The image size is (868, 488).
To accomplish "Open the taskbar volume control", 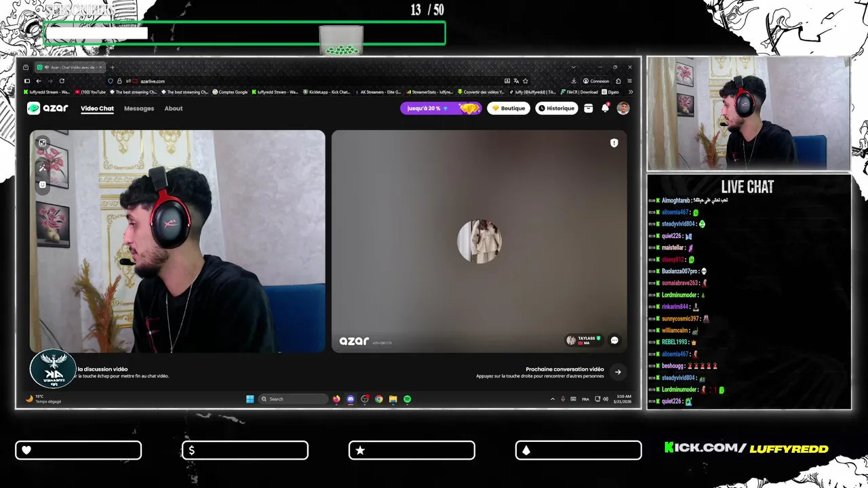I will click(x=605, y=399).
